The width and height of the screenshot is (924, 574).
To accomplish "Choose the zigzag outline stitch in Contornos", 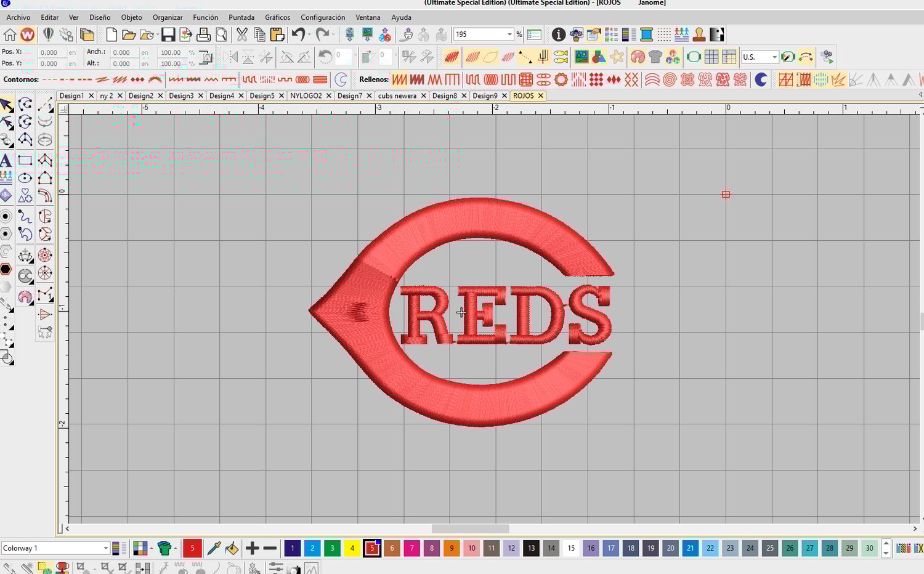I will click(x=211, y=79).
